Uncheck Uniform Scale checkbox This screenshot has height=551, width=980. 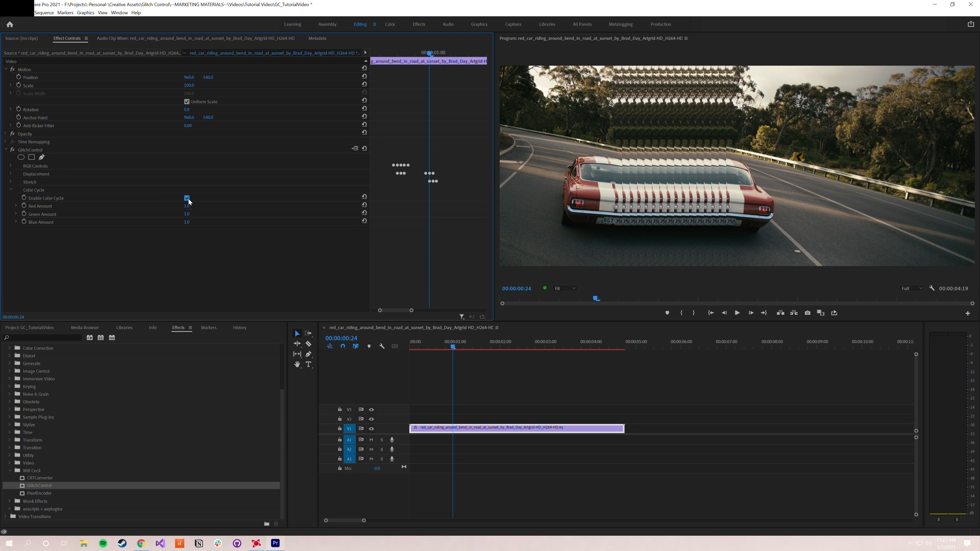(x=187, y=102)
